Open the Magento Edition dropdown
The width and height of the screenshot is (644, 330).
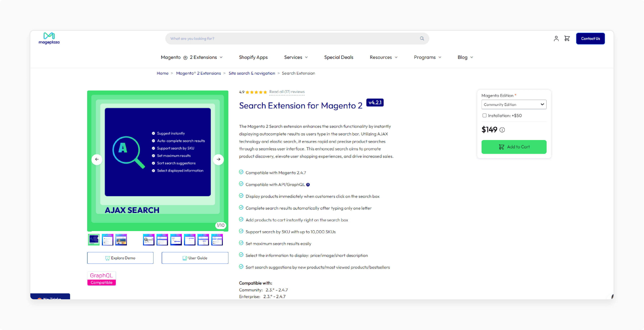(x=514, y=104)
